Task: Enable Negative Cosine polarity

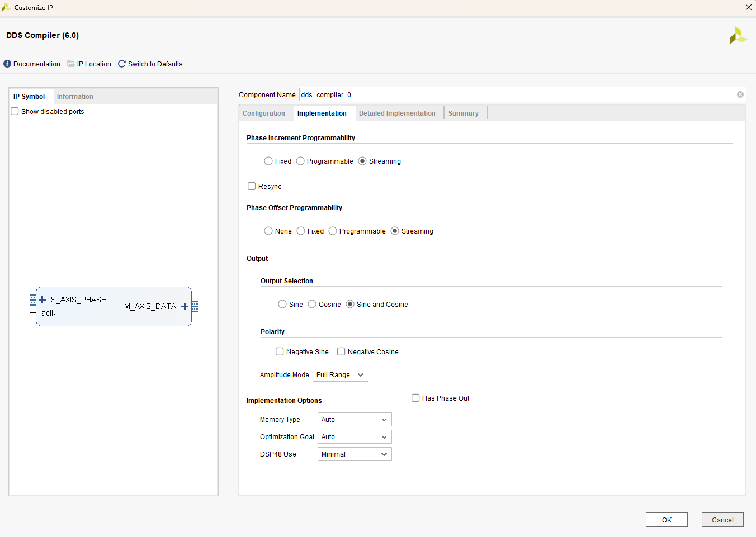Action: [x=341, y=351]
